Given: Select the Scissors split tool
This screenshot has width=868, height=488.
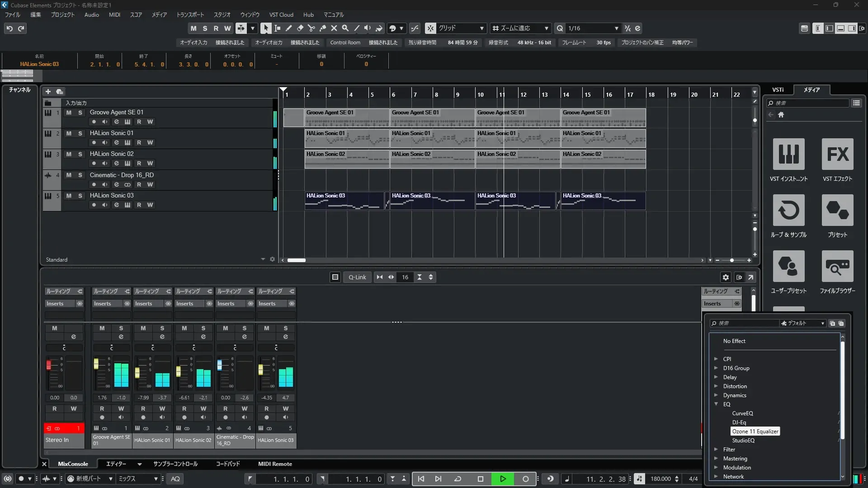Looking at the screenshot, I should click(x=311, y=28).
